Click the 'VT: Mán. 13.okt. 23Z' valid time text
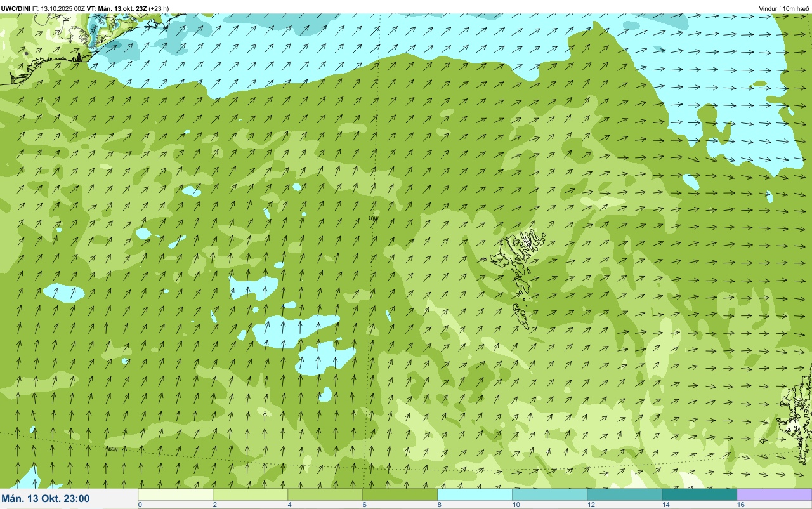The width and height of the screenshot is (812, 509). pyautogui.click(x=117, y=8)
